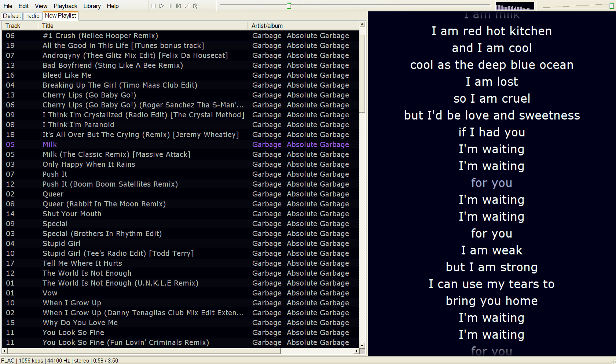Select 'Why Do You Love Me' track
The height and width of the screenshot is (364, 616).
pos(180,323)
